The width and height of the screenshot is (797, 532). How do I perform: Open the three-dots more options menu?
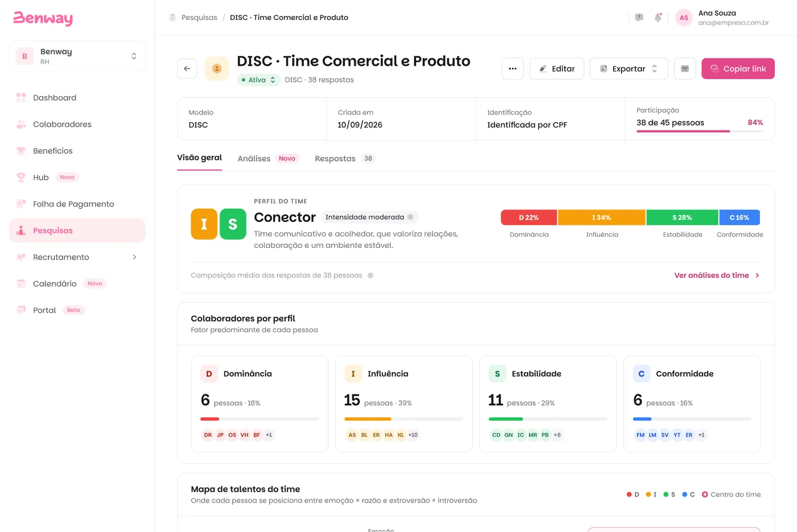pyautogui.click(x=513, y=69)
